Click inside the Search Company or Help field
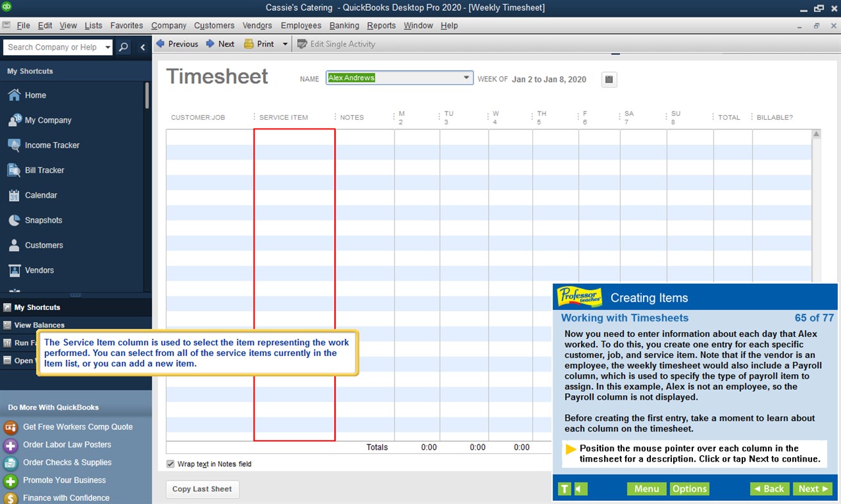This screenshot has height=504, width=841. (x=54, y=47)
